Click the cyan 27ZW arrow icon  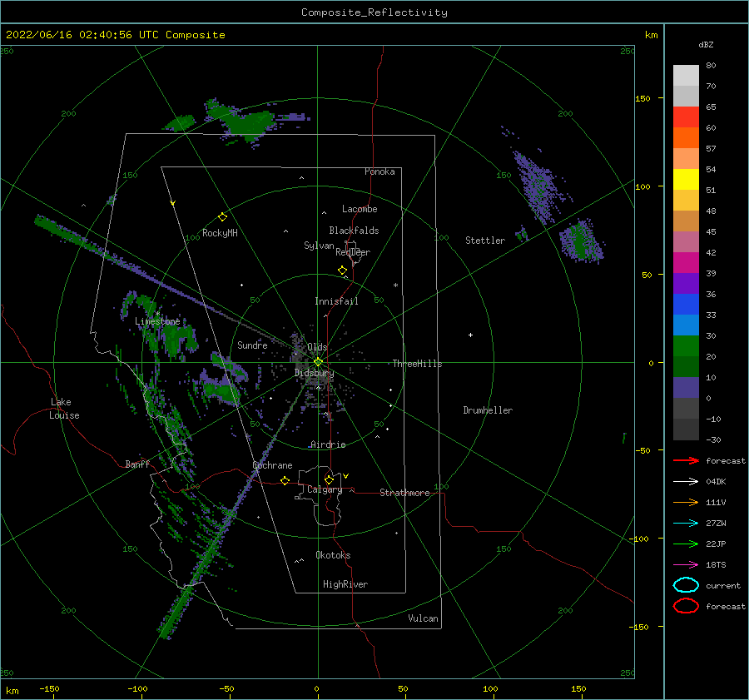pyautogui.click(x=686, y=524)
